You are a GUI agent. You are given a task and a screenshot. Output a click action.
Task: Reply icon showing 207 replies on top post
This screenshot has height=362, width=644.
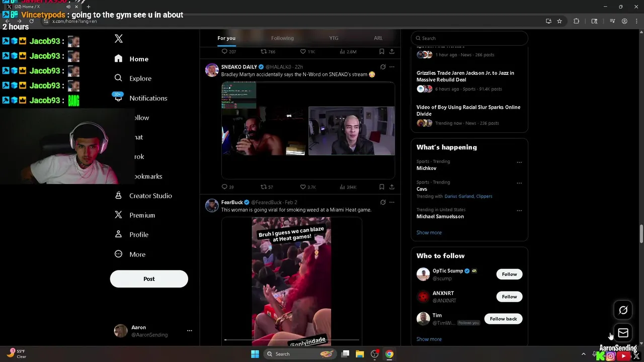pos(229,52)
